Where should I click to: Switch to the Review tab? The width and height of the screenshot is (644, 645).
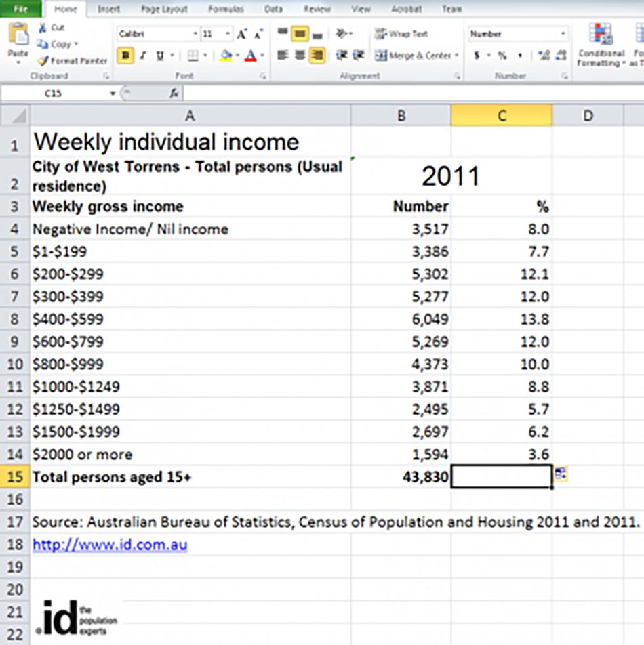(x=317, y=9)
